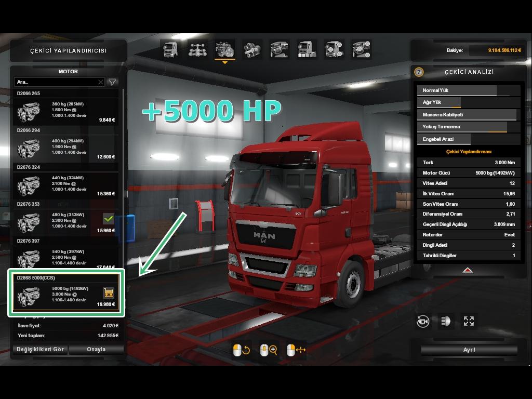Clear the engine search field
The image size is (532, 399).
click(100, 82)
